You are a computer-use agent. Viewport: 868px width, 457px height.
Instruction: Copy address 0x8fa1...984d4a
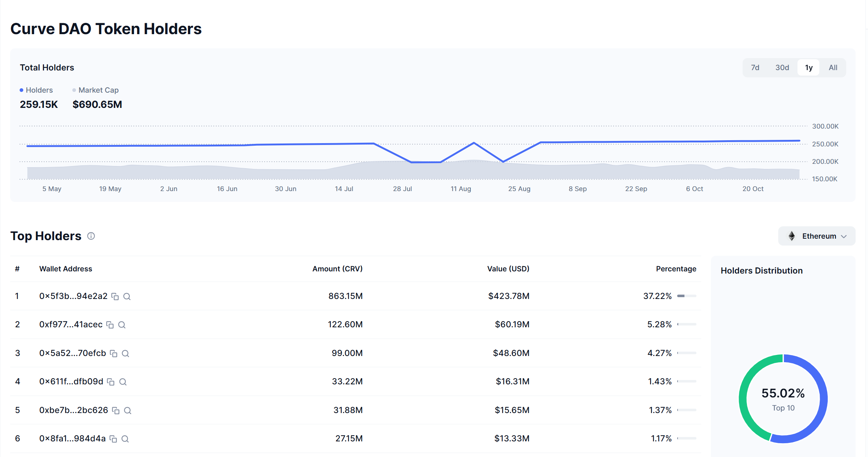(113, 439)
